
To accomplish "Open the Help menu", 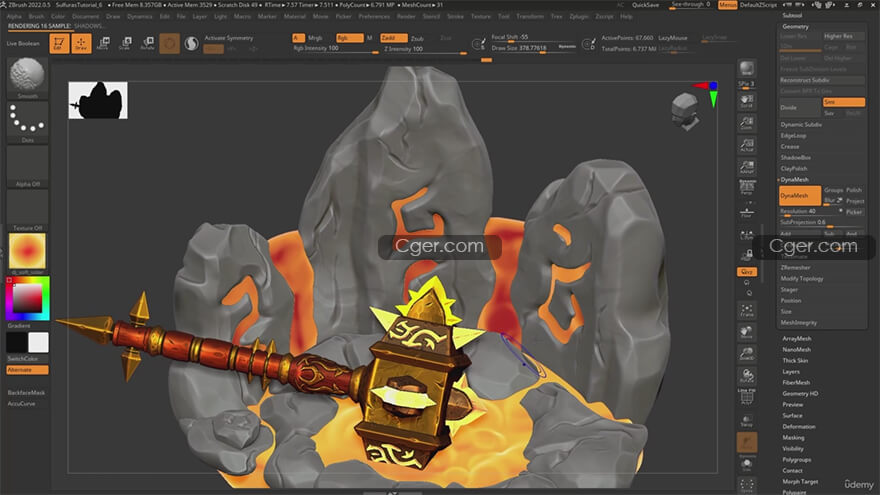I will [x=626, y=16].
